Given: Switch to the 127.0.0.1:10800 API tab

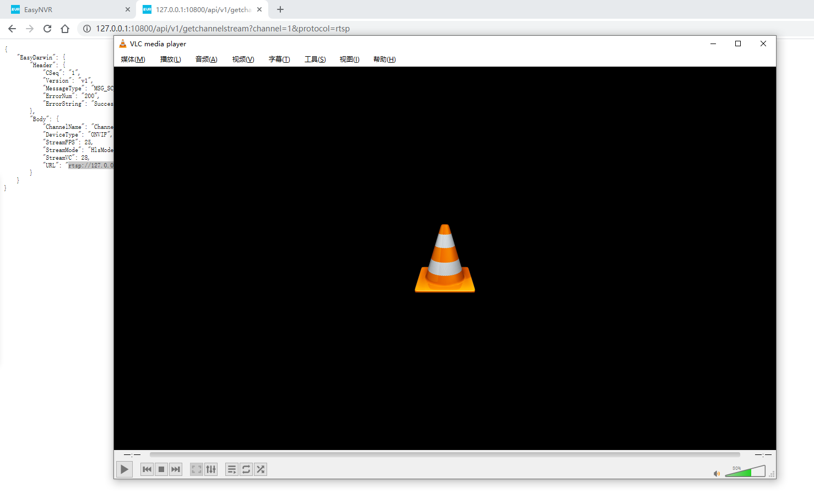Looking at the screenshot, I should coord(202,9).
